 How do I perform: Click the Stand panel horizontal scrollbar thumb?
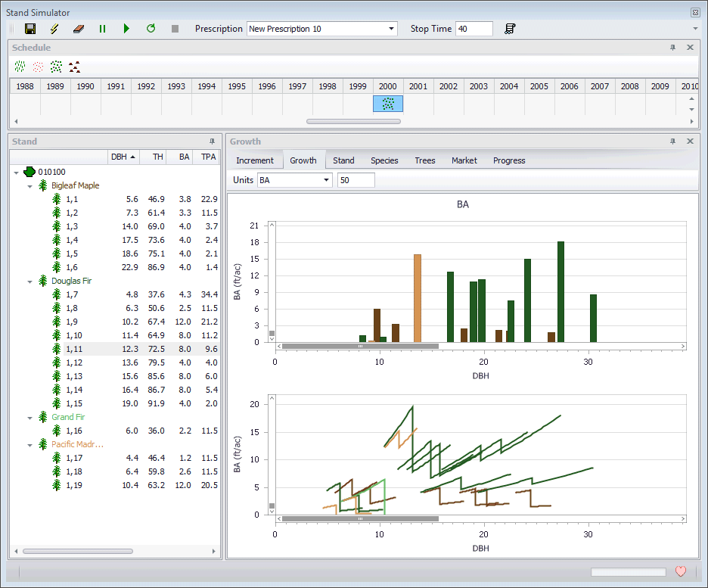pyautogui.click(x=78, y=551)
